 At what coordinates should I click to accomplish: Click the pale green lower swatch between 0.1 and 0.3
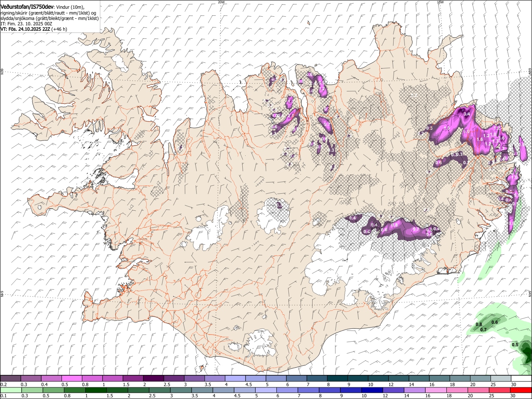pyautogui.click(x=11, y=390)
